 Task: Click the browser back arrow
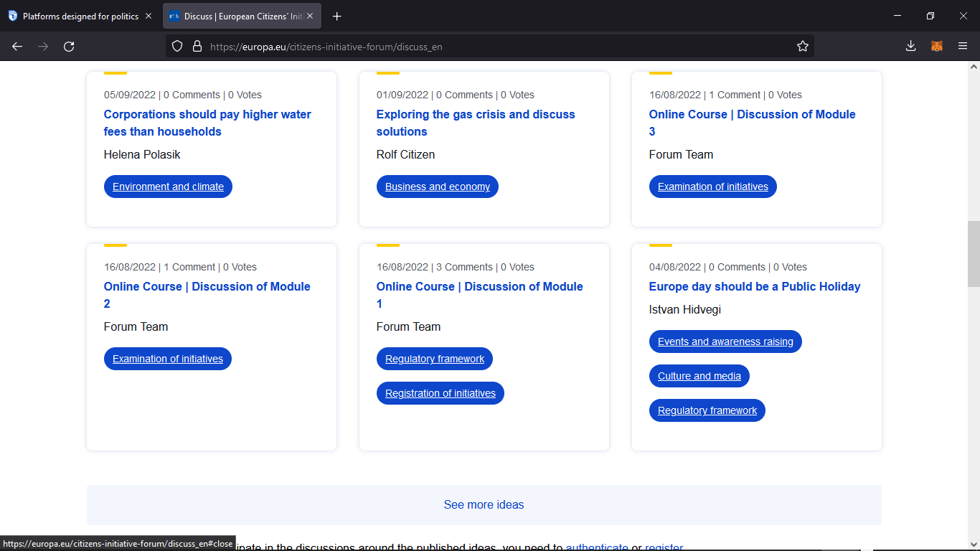pos(17,46)
